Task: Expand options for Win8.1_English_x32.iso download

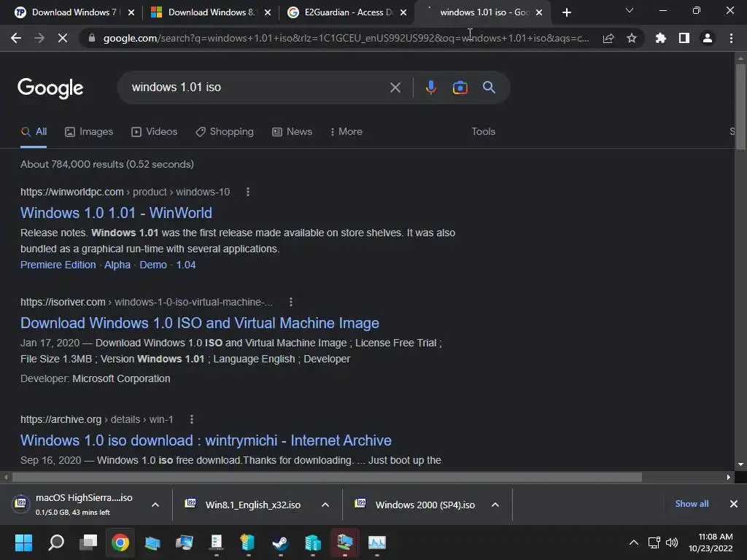Action: (x=325, y=505)
